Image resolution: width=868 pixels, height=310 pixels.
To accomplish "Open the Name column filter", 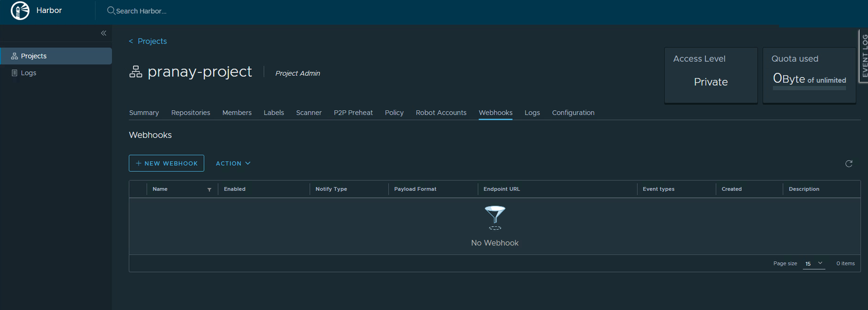I will click(209, 190).
